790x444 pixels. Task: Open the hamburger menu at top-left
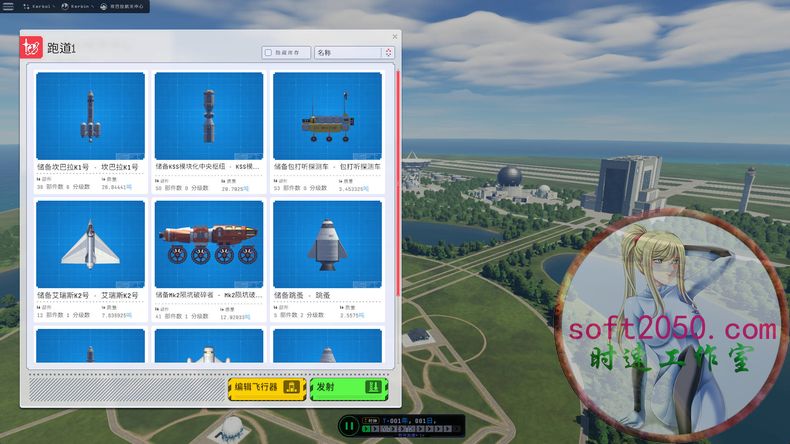coord(9,6)
